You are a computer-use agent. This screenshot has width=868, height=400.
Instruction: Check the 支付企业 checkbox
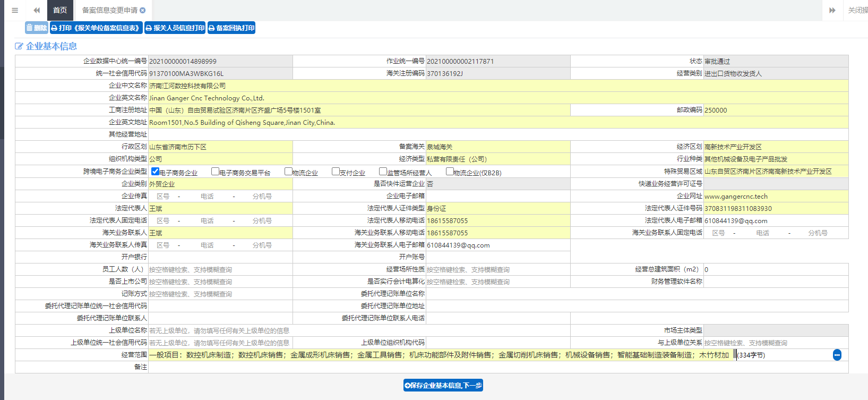tap(336, 171)
